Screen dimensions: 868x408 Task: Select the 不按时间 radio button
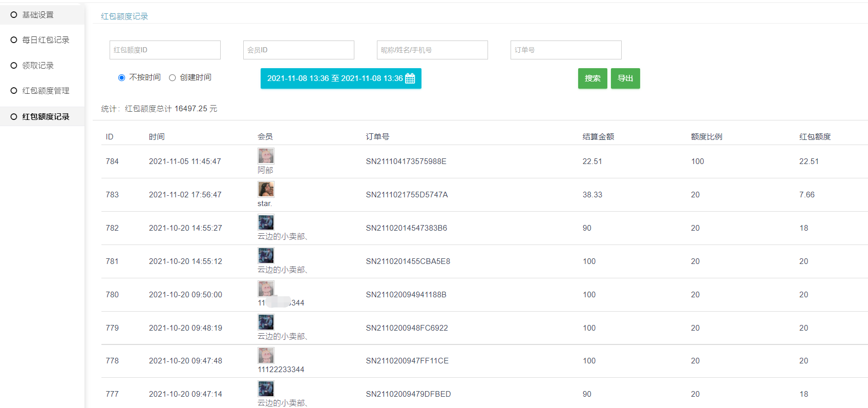point(121,78)
